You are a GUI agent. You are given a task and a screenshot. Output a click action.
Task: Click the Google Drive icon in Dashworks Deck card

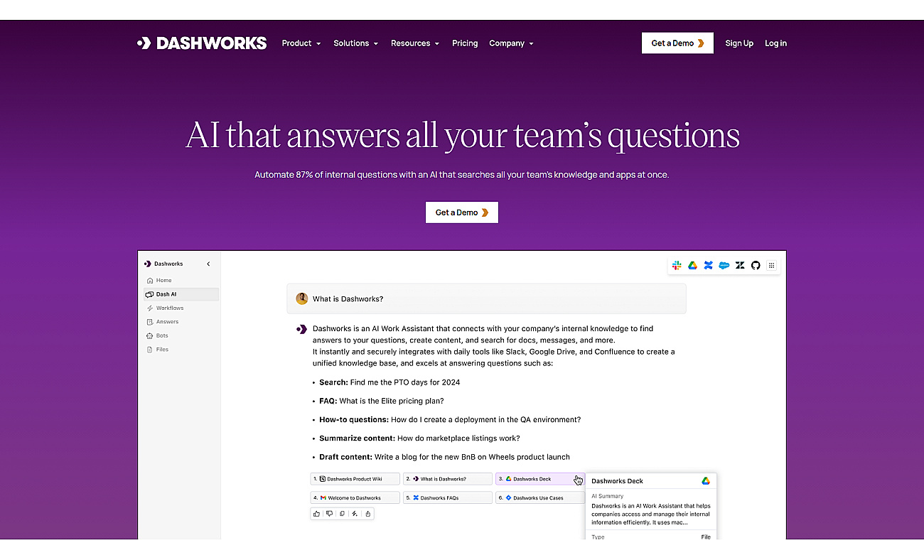706,481
